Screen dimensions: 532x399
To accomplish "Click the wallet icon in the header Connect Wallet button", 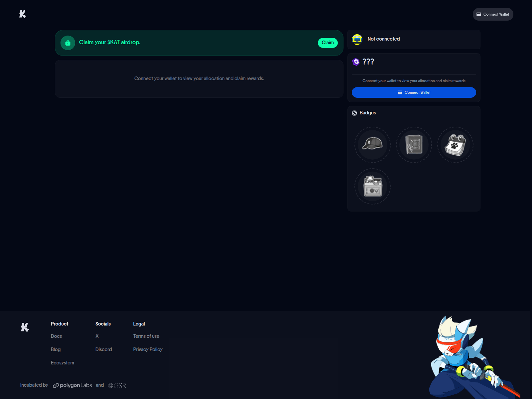I will [479, 14].
